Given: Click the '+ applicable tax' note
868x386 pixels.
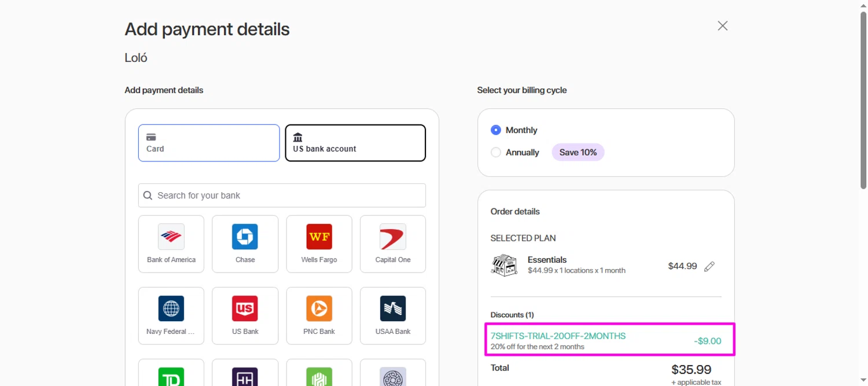Looking at the screenshot, I should 696,383.
